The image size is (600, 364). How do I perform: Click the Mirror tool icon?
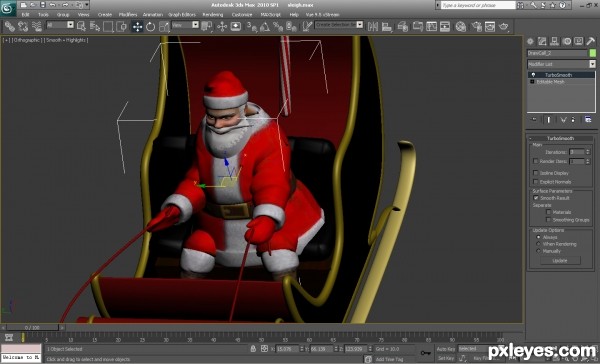[x=372, y=26]
